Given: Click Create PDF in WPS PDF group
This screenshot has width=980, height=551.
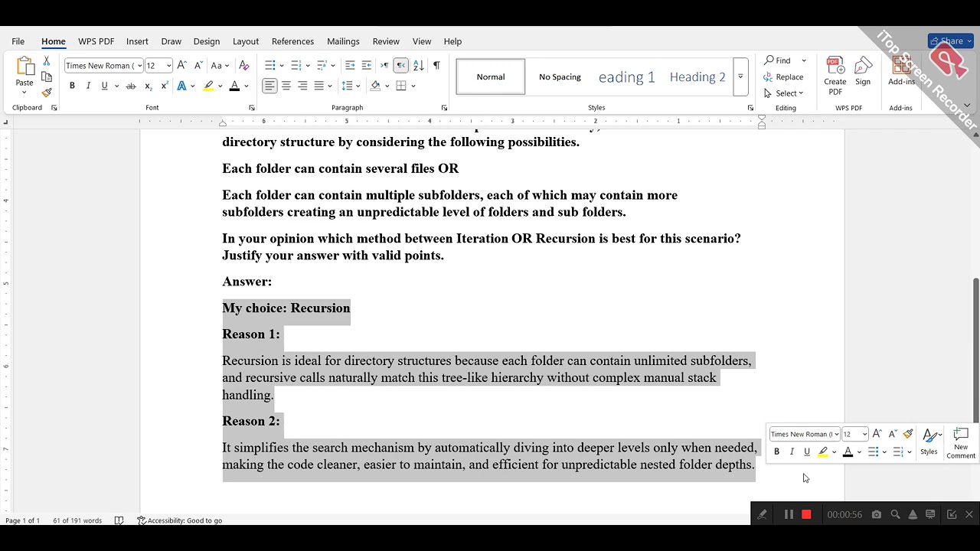Looking at the screenshot, I should pos(835,76).
